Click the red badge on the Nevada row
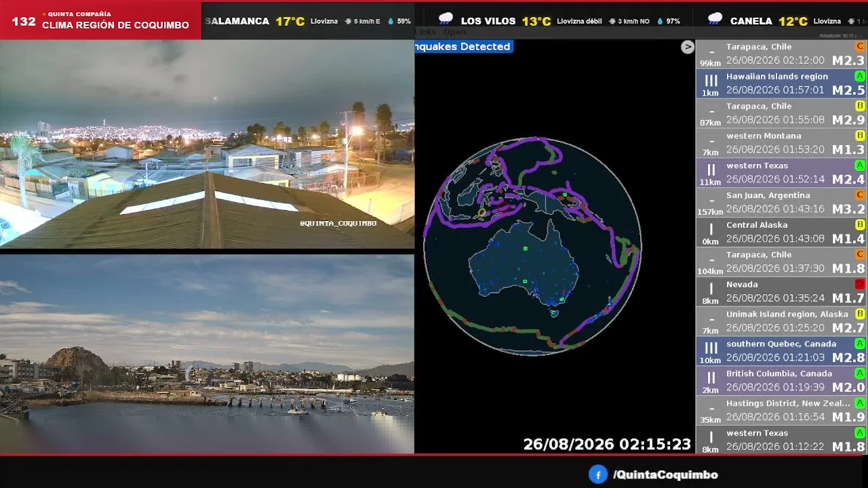This screenshot has height=488, width=868. pos(860,285)
